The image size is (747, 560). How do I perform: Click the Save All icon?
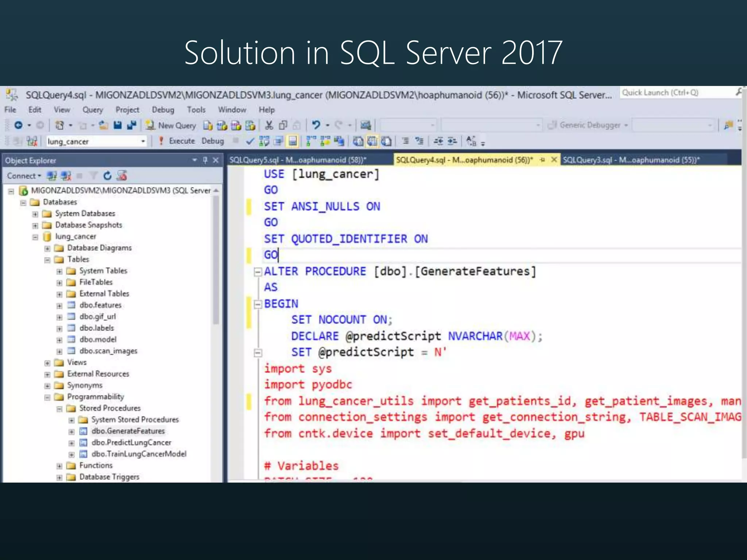131,125
